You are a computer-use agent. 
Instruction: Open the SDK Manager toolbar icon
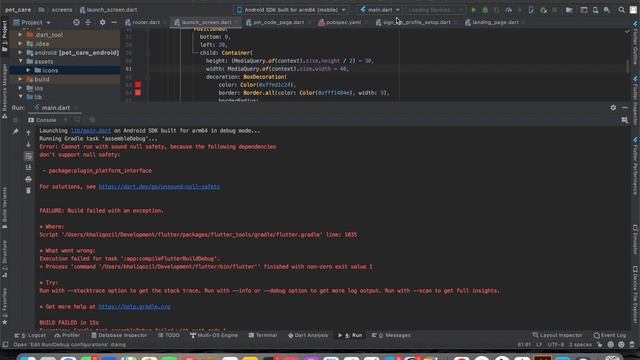(x=607, y=10)
